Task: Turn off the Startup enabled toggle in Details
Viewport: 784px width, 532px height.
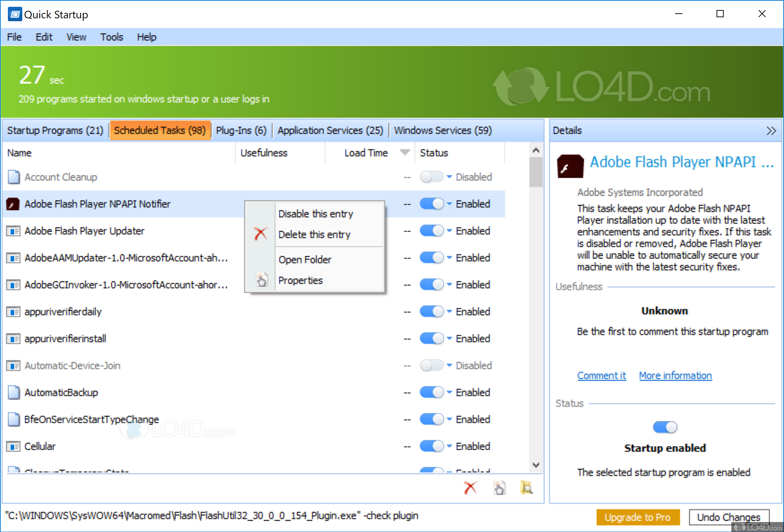Action: [665, 427]
